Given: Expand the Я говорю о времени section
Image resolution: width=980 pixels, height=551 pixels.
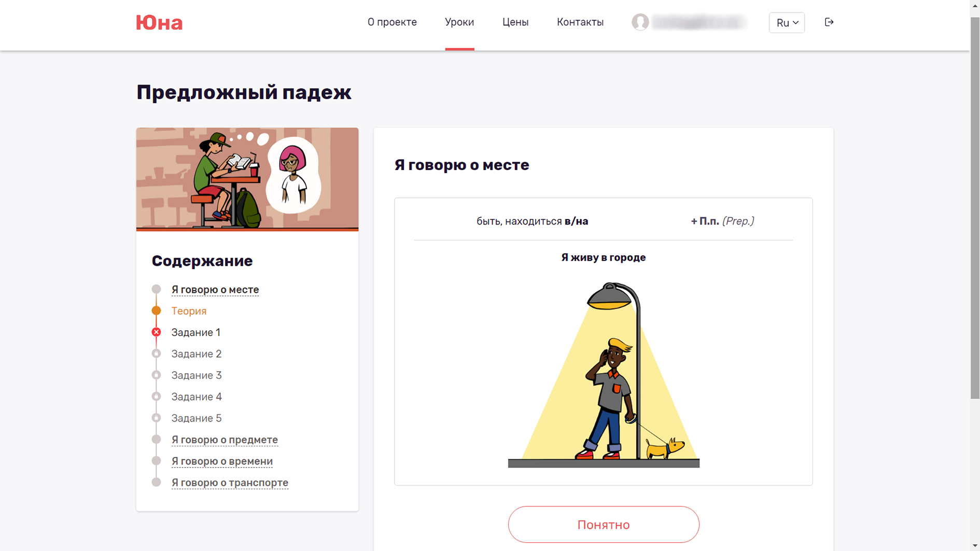Looking at the screenshot, I should coord(222,461).
